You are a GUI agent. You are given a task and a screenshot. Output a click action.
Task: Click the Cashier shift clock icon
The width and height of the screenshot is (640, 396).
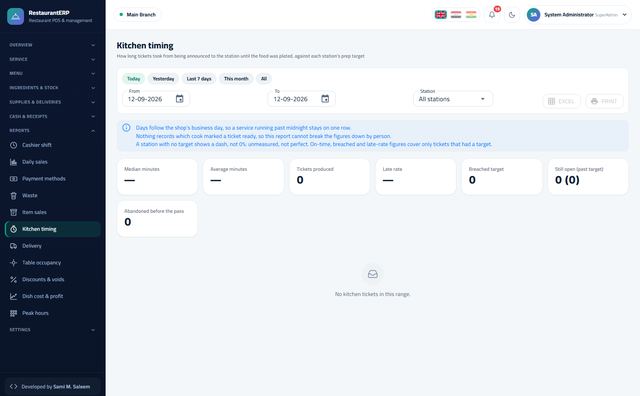pos(13,145)
